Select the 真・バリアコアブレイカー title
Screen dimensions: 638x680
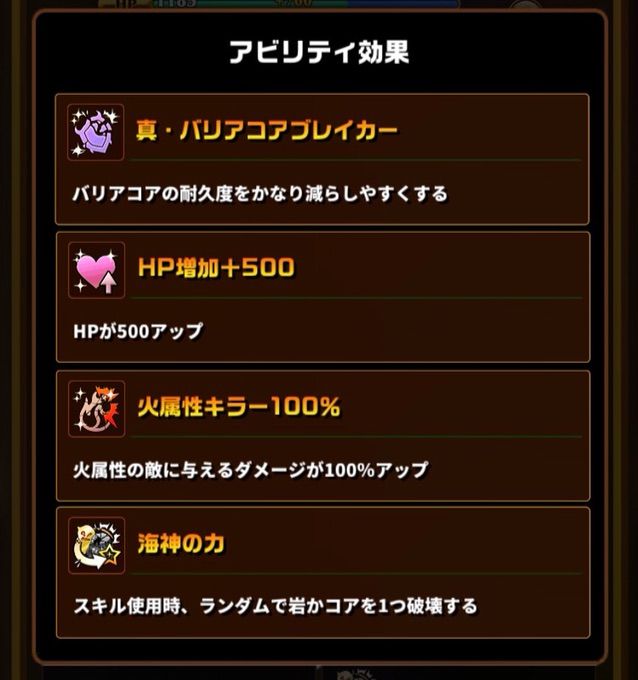coord(267,130)
